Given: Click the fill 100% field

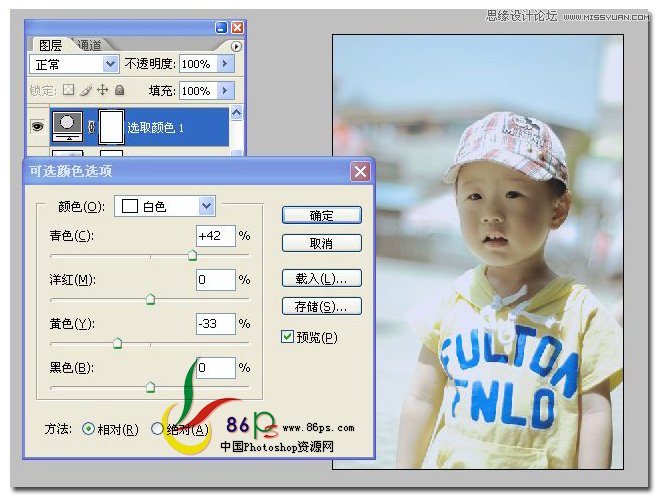Looking at the screenshot, I should pos(198,90).
